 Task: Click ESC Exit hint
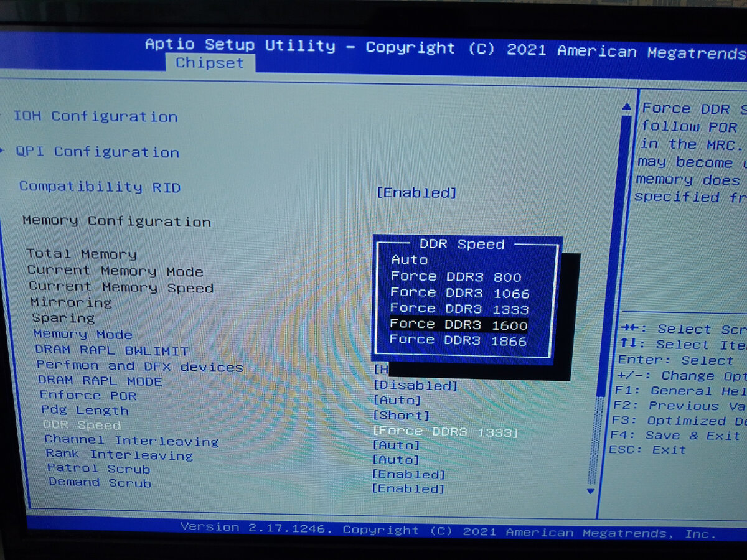click(x=647, y=450)
